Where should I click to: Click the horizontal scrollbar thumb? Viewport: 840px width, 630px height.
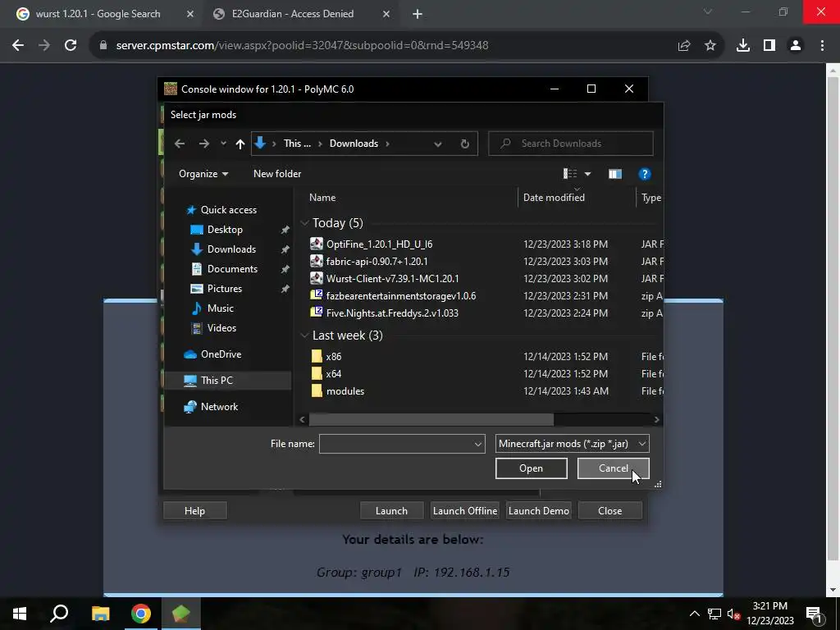click(431, 419)
